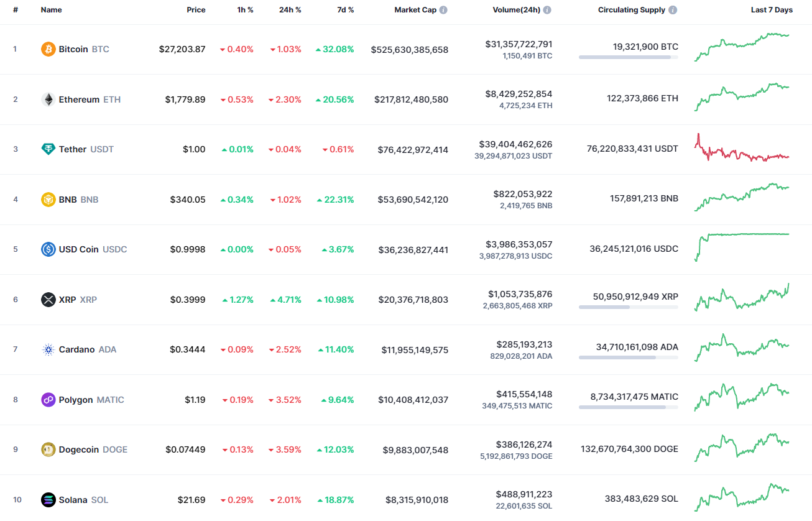This screenshot has width=812, height=521.
Task: Sort by the Volume(24h) column header
Action: tap(516, 10)
